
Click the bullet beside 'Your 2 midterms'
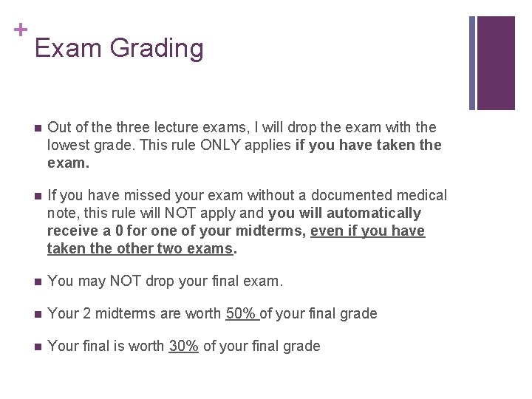38,314
